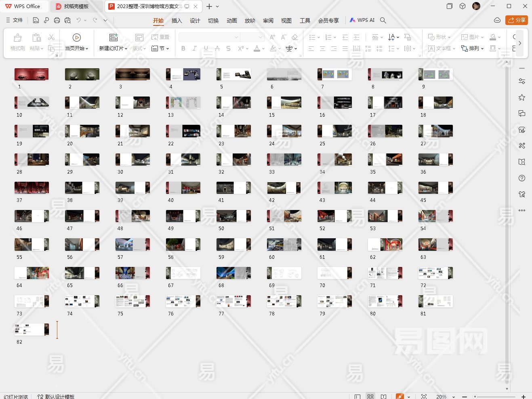Switch to reading view mode

point(384,397)
